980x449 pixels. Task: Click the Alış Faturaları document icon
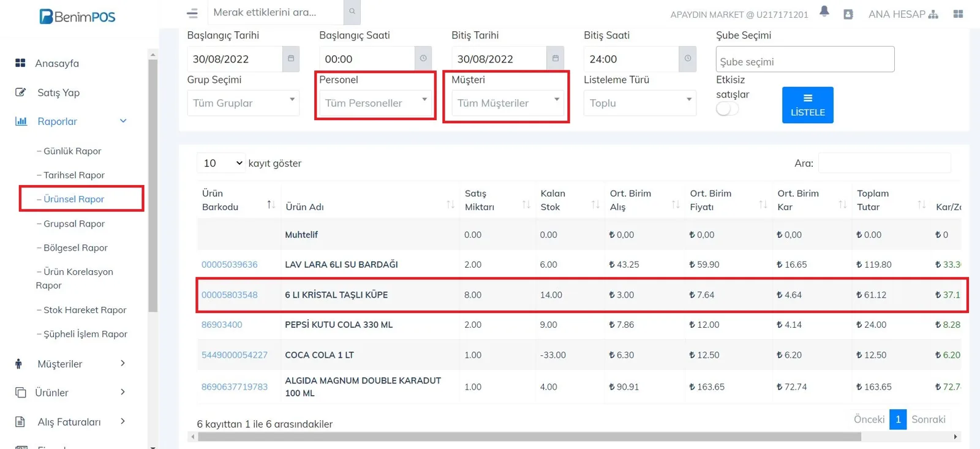[x=20, y=422]
